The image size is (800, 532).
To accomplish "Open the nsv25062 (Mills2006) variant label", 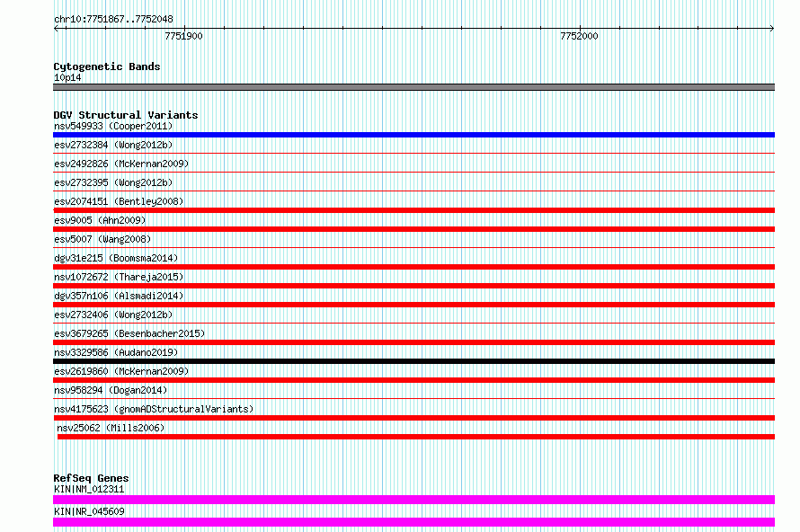I will [111, 428].
